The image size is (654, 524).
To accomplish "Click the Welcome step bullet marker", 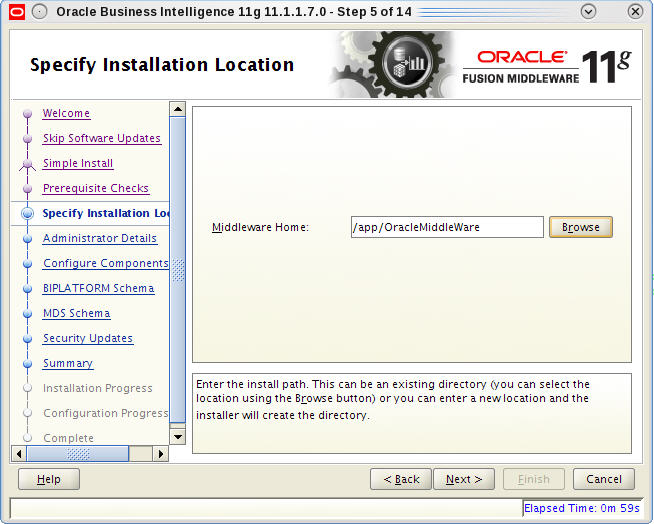I will [28, 113].
